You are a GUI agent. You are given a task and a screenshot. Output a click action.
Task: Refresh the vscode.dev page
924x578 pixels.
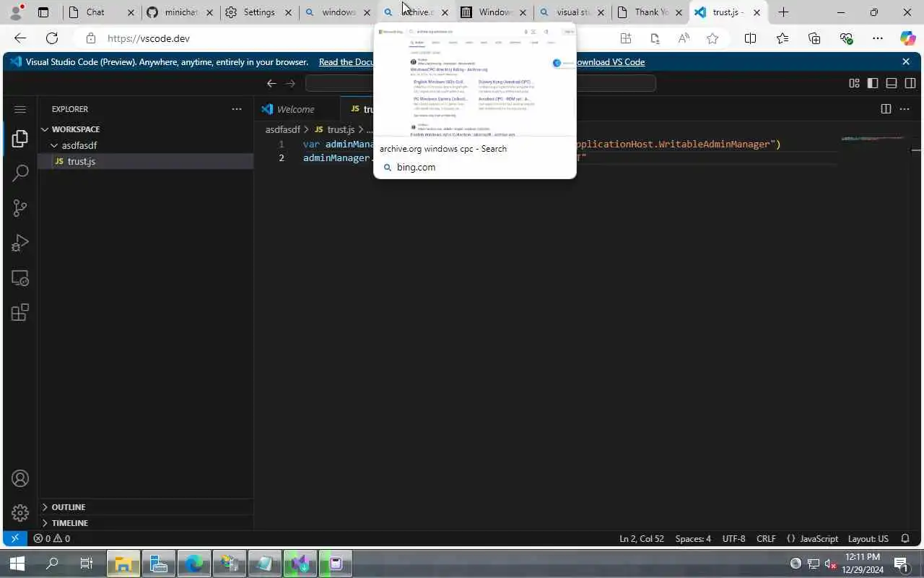[52, 38]
